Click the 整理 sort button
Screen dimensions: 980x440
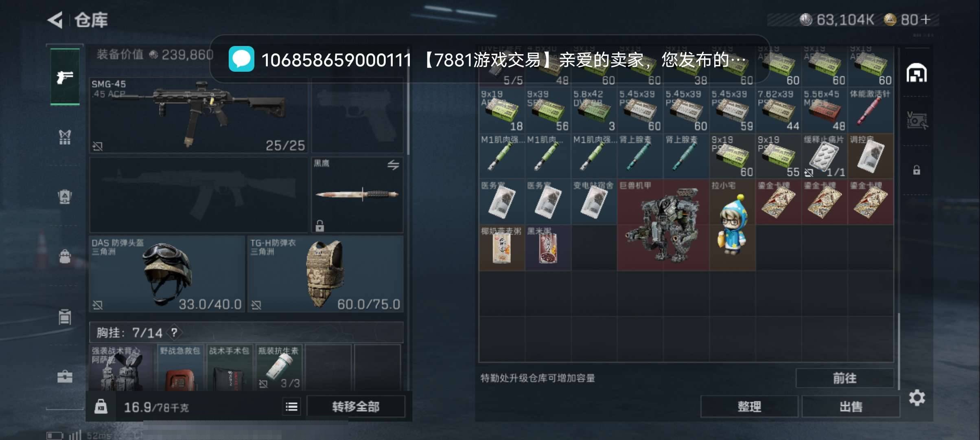pyautogui.click(x=749, y=407)
